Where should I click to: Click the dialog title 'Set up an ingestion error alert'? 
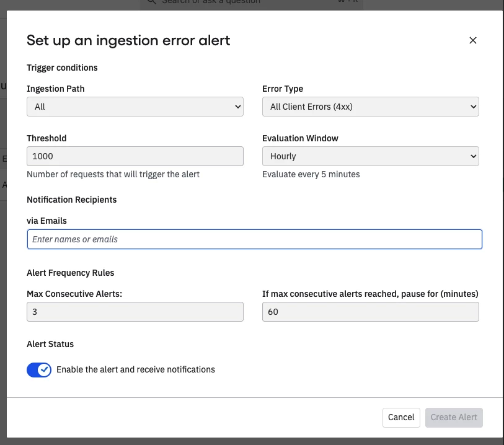[128, 41]
